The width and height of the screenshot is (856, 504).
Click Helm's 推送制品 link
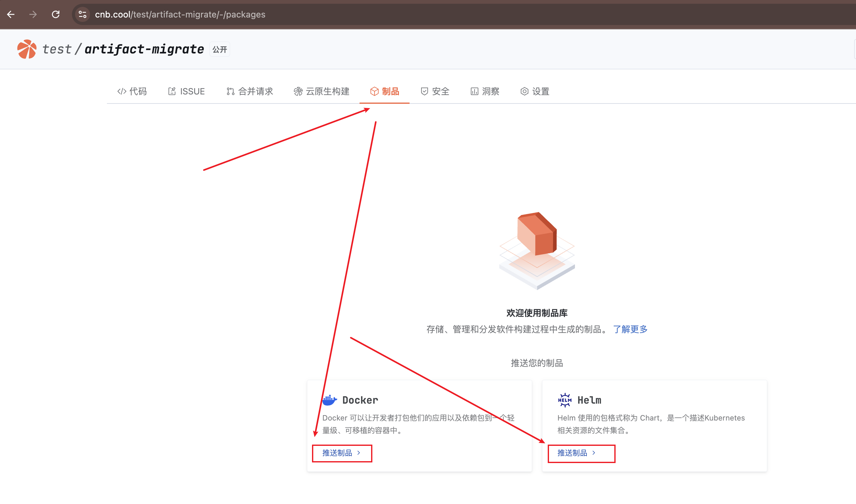577,453
